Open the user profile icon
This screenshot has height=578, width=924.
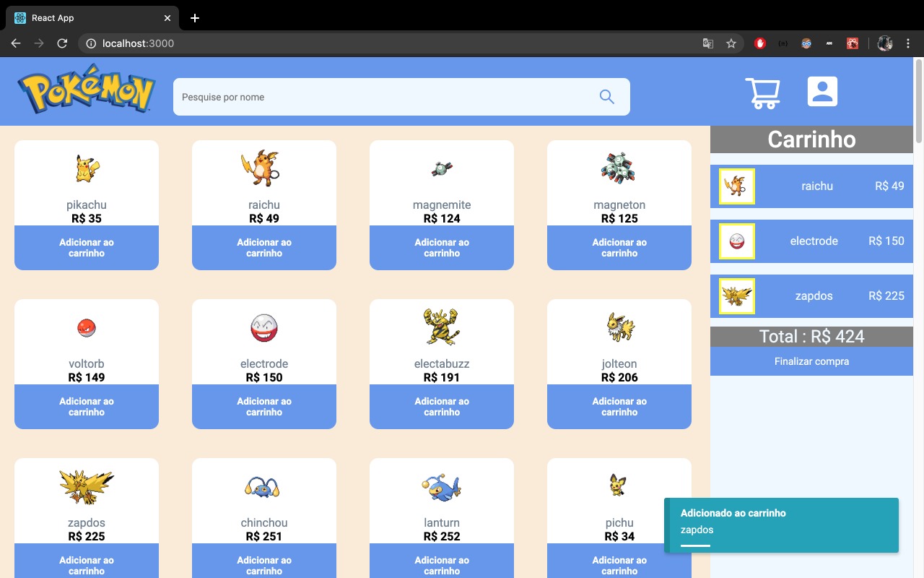pos(822,92)
